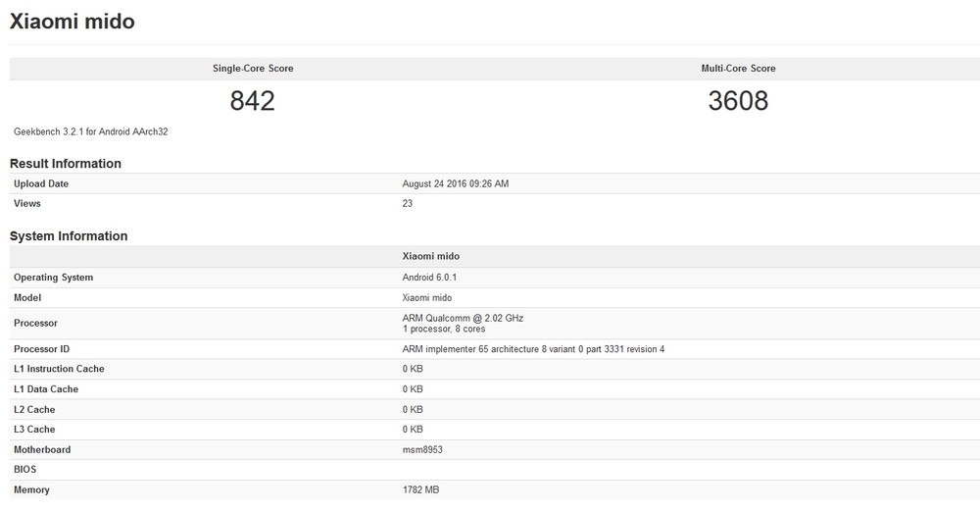The height and width of the screenshot is (512, 980).
Task: Click the Result Information heading
Action: [66, 164]
